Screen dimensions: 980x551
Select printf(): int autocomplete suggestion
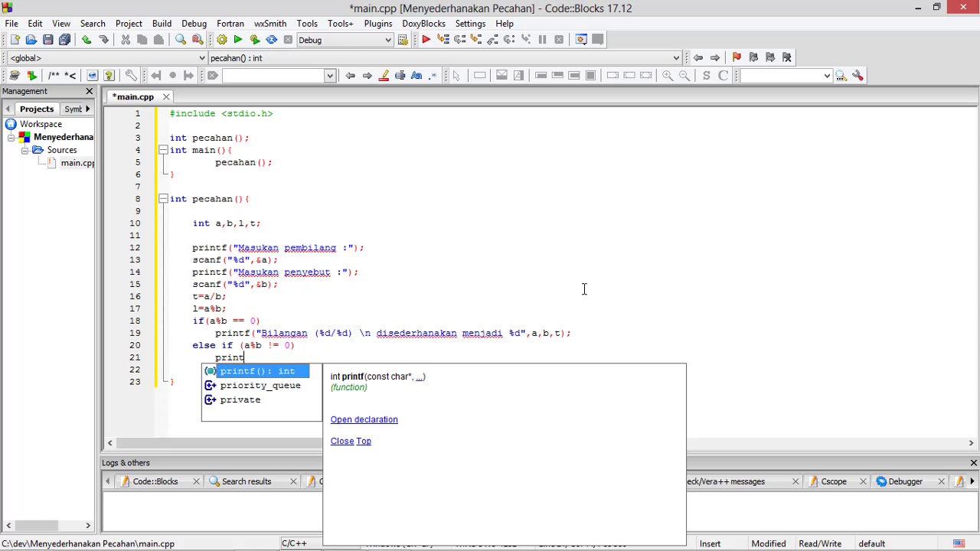pyautogui.click(x=256, y=371)
